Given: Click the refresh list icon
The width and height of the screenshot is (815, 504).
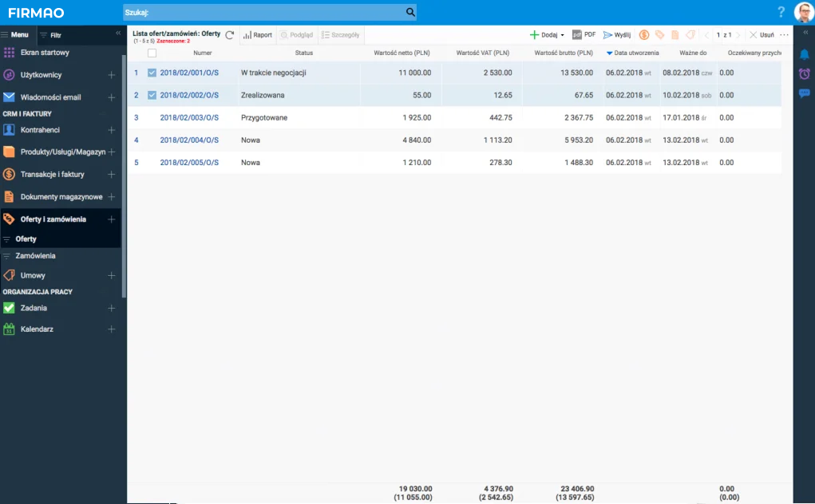Looking at the screenshot, I should pyautogui.click(x=230, y=35).
